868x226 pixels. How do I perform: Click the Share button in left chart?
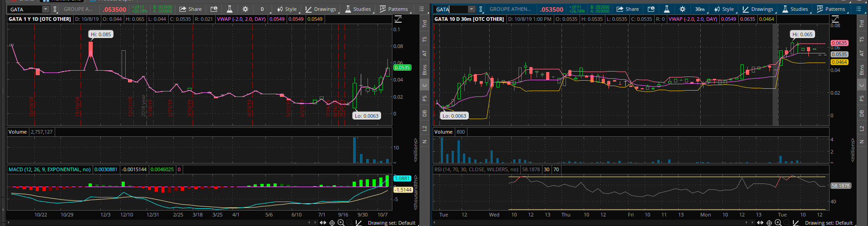point(190,9)
